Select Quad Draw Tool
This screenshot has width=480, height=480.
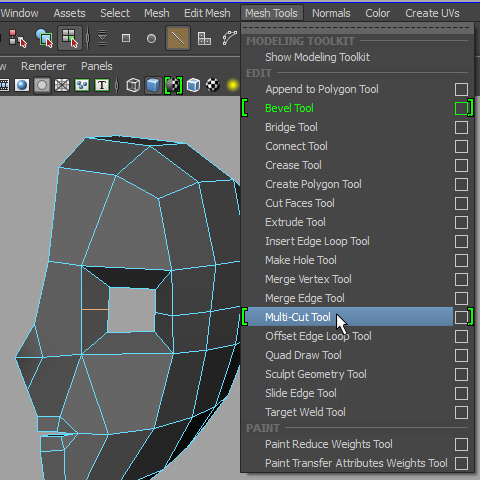[303, 355]
